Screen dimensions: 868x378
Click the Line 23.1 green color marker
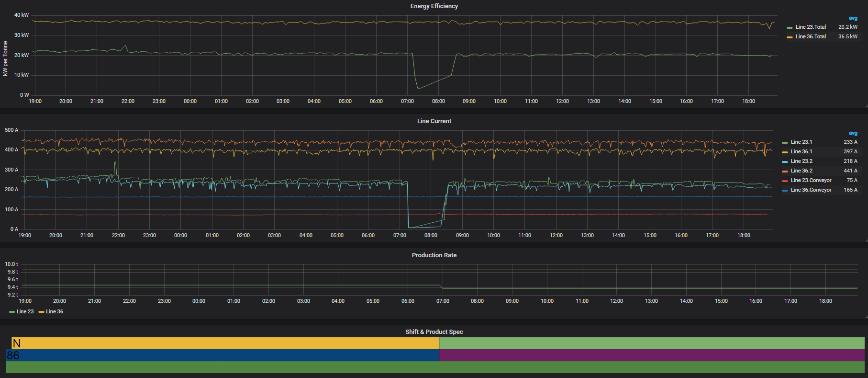click(785, 142)
